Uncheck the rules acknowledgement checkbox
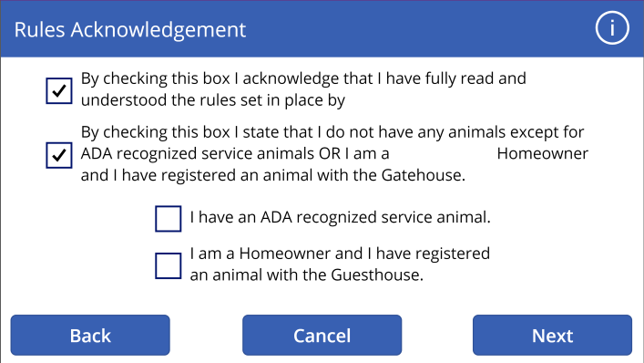 59,91
